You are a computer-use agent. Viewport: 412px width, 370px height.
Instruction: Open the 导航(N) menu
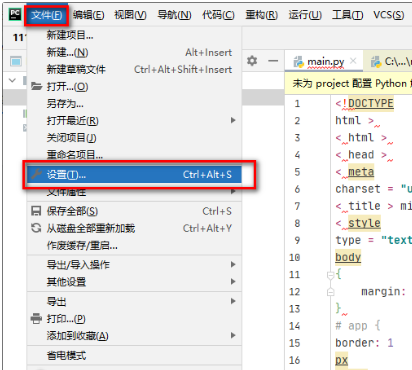point(174,15)
